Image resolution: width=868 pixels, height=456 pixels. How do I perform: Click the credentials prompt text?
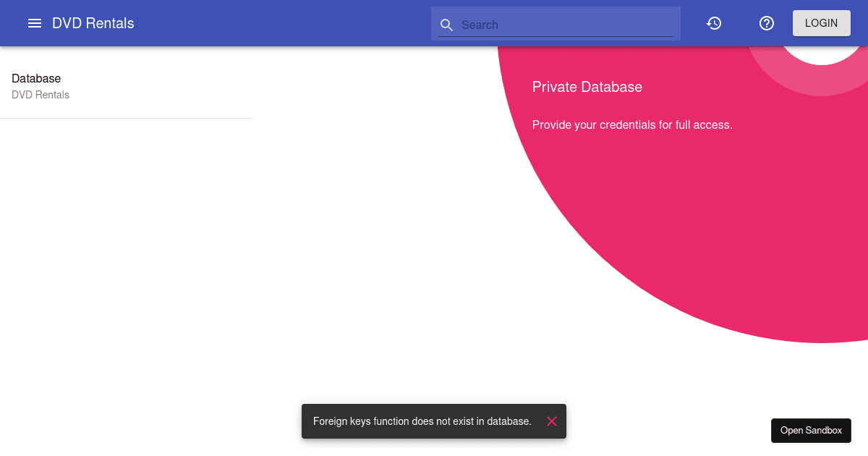632,124
